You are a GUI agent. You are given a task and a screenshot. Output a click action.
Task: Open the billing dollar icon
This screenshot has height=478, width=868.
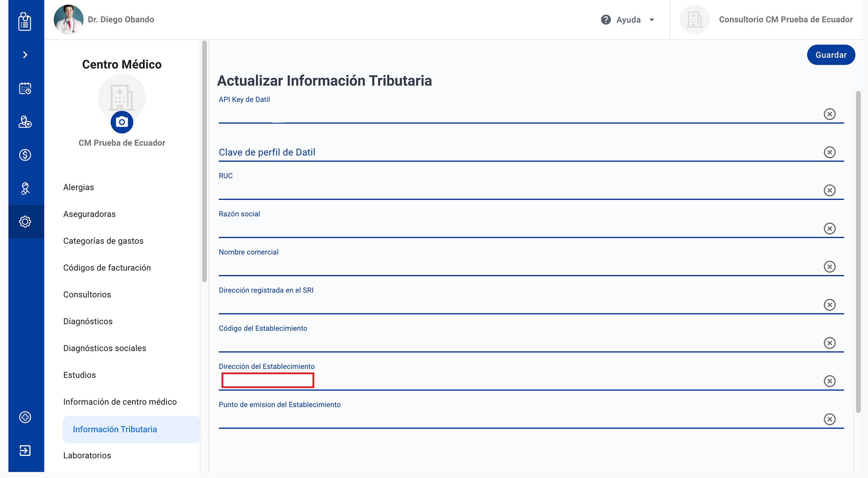point(25,155)
